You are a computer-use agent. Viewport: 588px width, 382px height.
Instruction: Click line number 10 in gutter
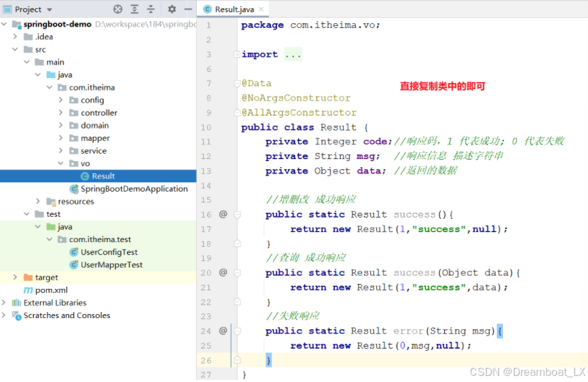206,127
